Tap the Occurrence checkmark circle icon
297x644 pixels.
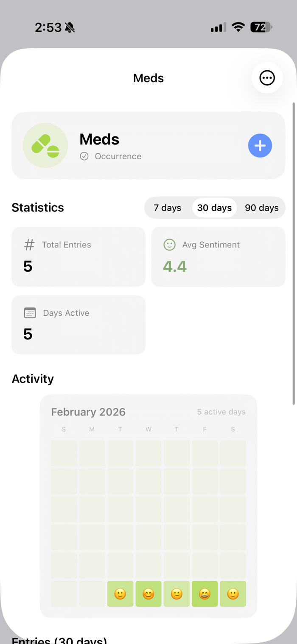click(x=84, y=156)
